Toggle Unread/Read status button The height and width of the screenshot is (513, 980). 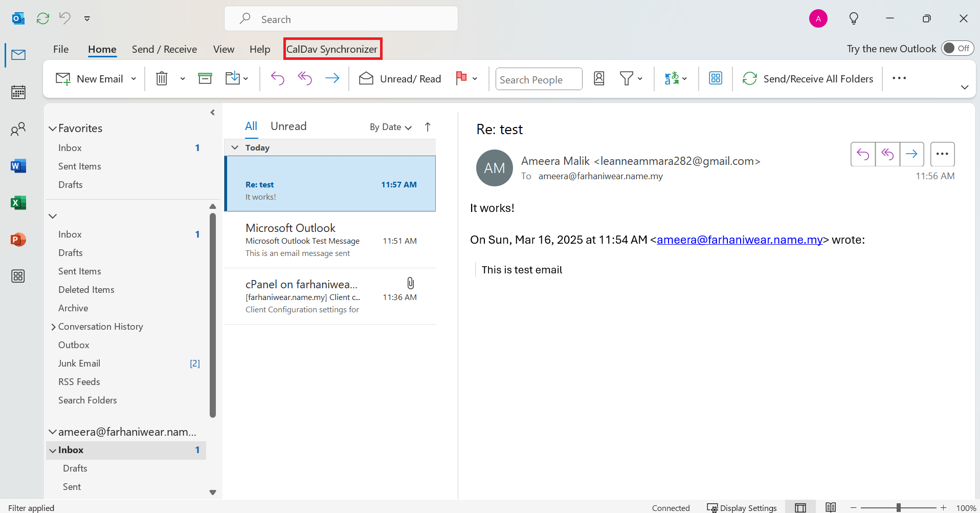coord(400,79)
